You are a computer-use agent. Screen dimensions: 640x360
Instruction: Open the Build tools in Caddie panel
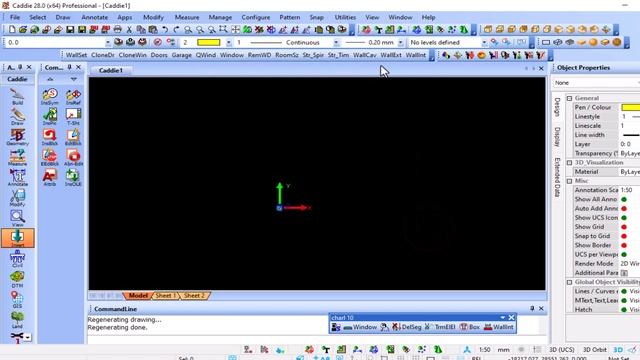pyautogui.click(x=17, y=97)
